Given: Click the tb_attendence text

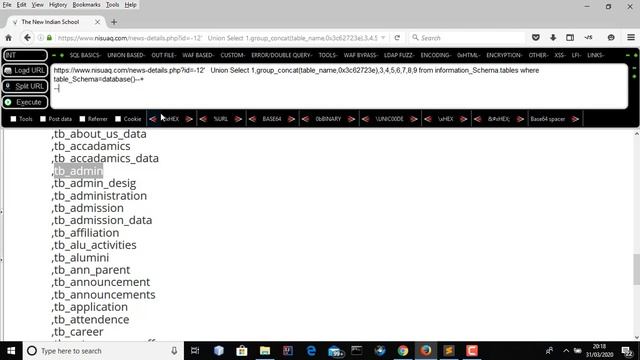Looking at the screenshot, I should coord(91,320).
